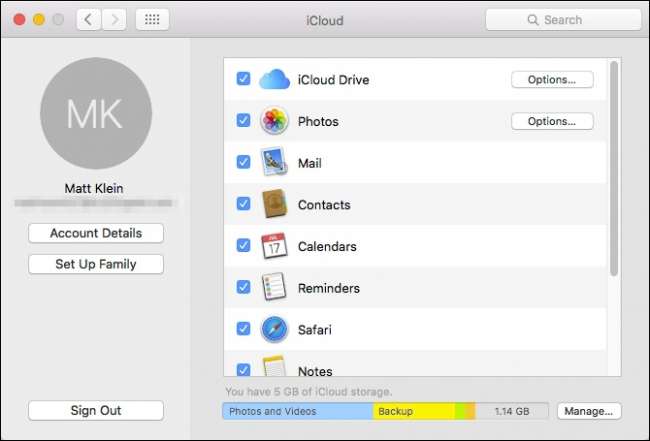650x441 pixels.
Task: Click Set Up Family button
Action: [96, 264]
